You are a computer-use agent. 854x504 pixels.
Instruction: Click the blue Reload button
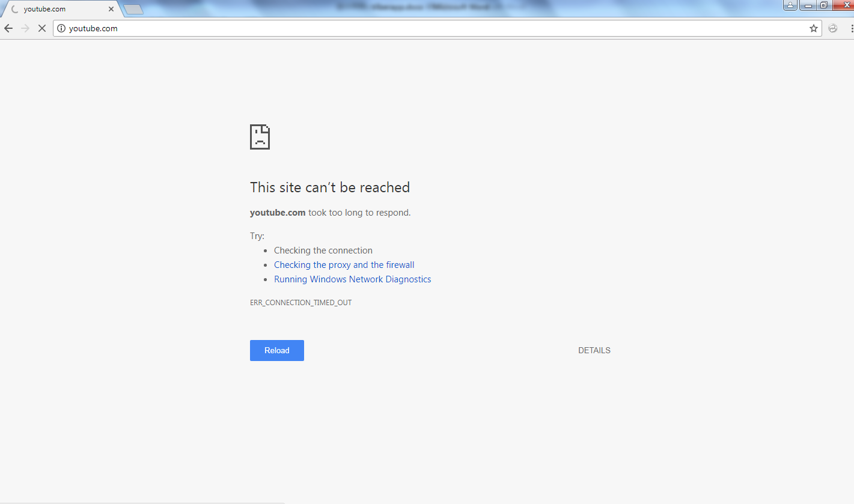click(277, 350)
